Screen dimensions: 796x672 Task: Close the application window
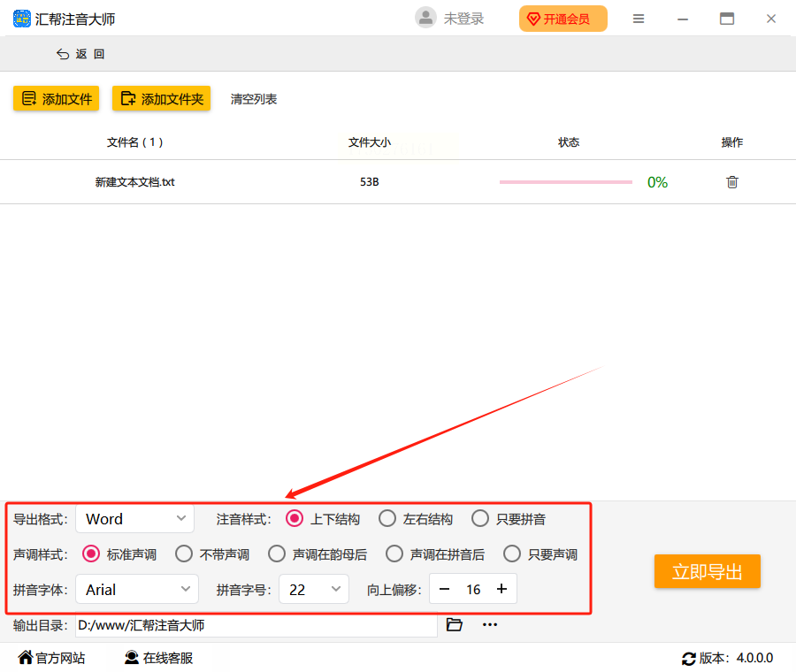pos(771,19)
